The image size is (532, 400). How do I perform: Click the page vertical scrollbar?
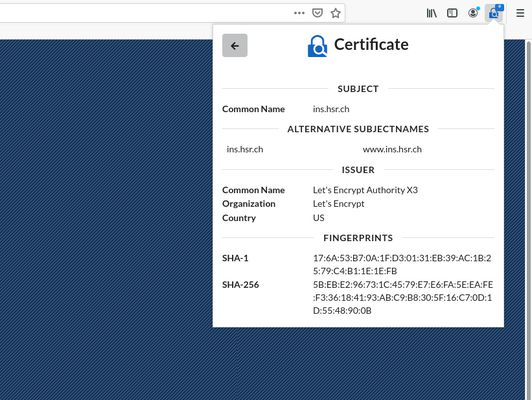click(528, 220)
